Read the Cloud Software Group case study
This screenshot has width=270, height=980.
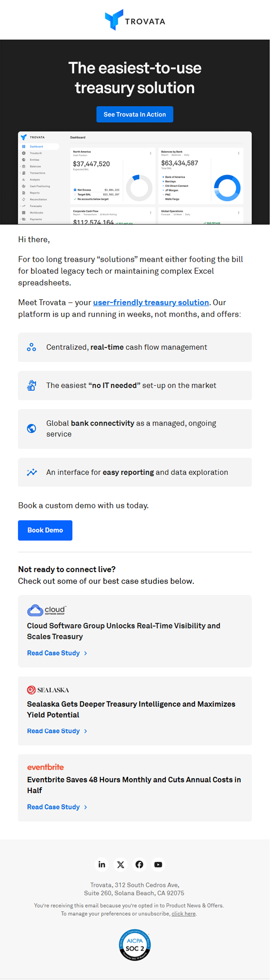click(57, 653)
